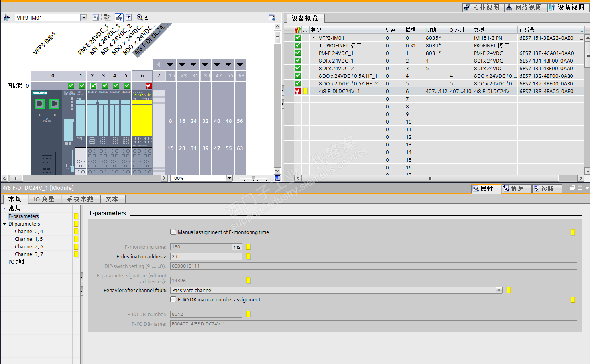Click the float inspector window icon

(573, 188)
